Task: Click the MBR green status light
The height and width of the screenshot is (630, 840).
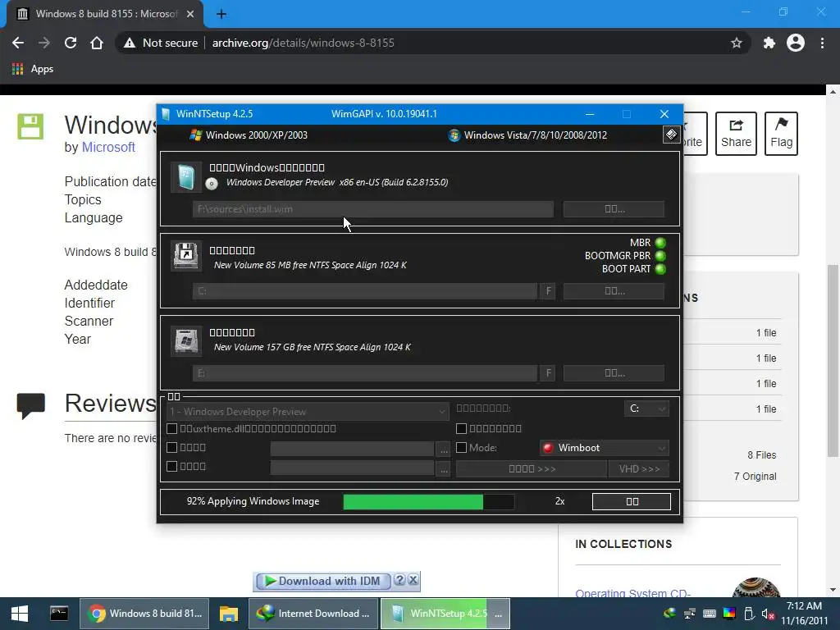Action: click(x=660, y=243)
